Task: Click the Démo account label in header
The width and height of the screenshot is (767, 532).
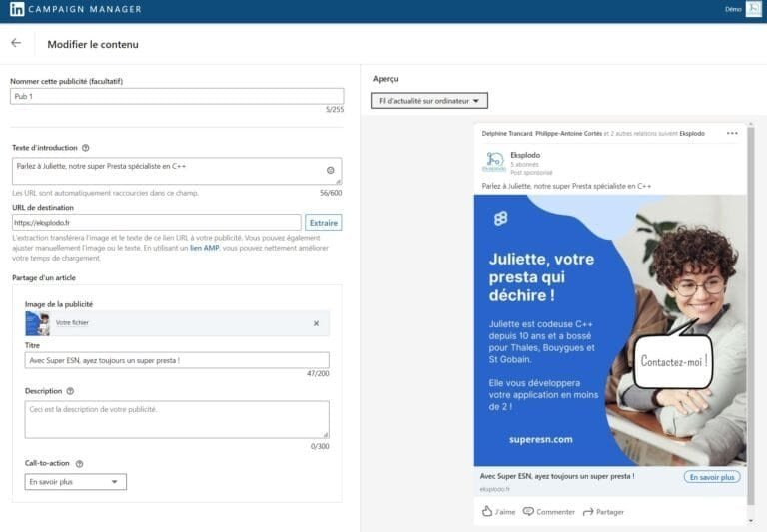Action: tap(733, 9)
